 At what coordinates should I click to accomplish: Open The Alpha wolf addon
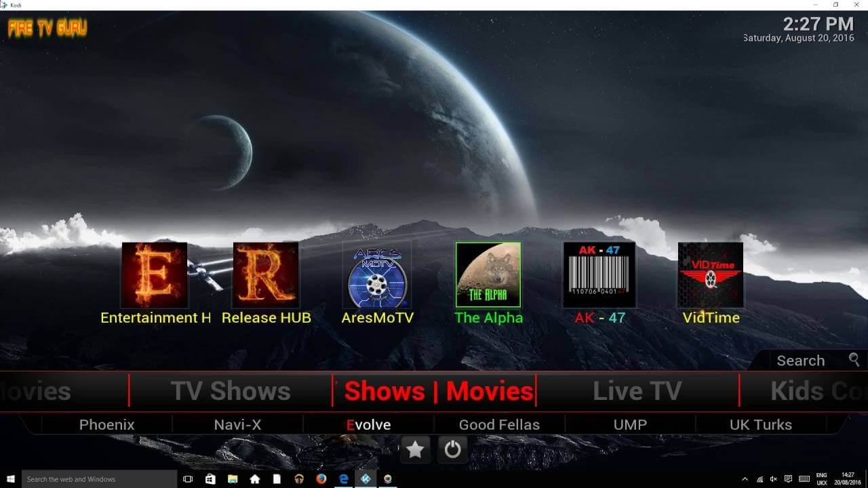(488, 275)
